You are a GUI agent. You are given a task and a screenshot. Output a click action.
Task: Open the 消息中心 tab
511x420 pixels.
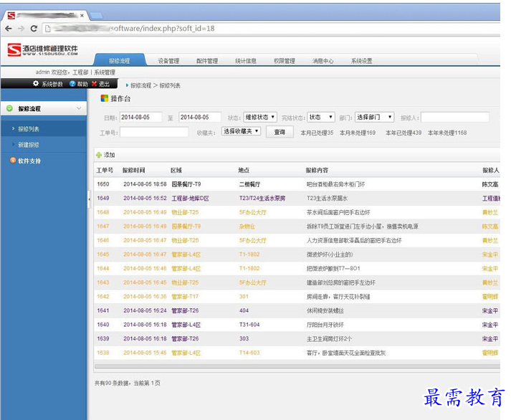tap(323, 61)
